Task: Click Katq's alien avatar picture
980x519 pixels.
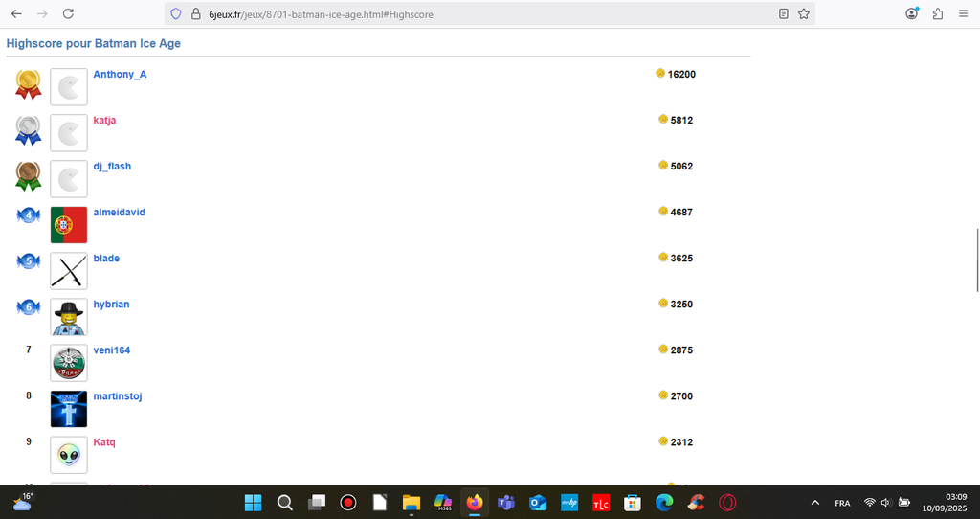Action: pos(69,455)
